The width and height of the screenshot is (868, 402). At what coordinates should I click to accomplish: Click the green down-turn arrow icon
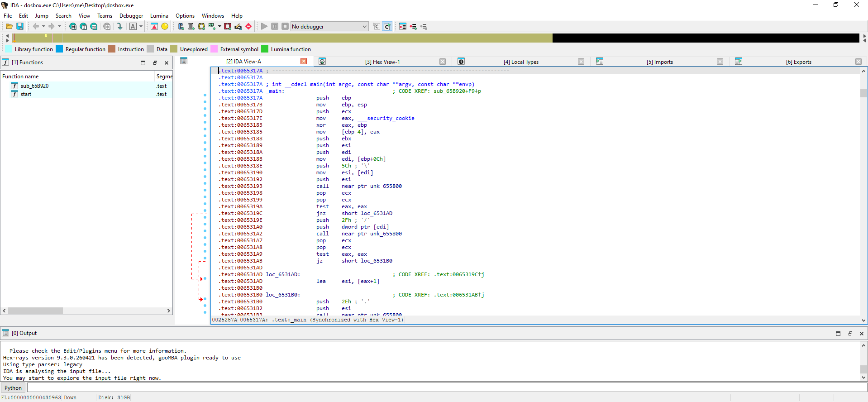click(x=120, y=26)
